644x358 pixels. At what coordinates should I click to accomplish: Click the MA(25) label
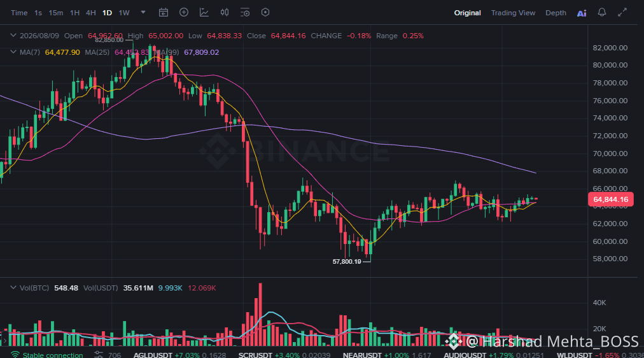coord(97,52)
